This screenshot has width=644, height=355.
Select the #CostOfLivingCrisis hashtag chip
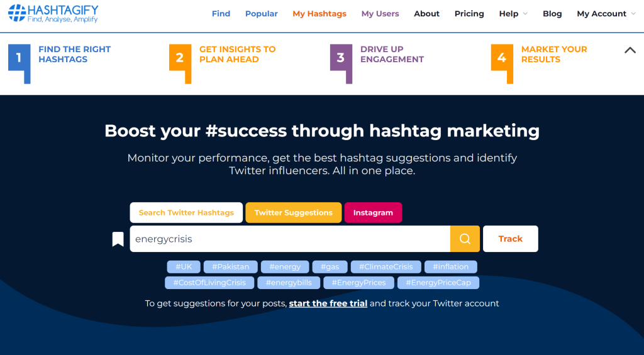[x=209, y=283]
